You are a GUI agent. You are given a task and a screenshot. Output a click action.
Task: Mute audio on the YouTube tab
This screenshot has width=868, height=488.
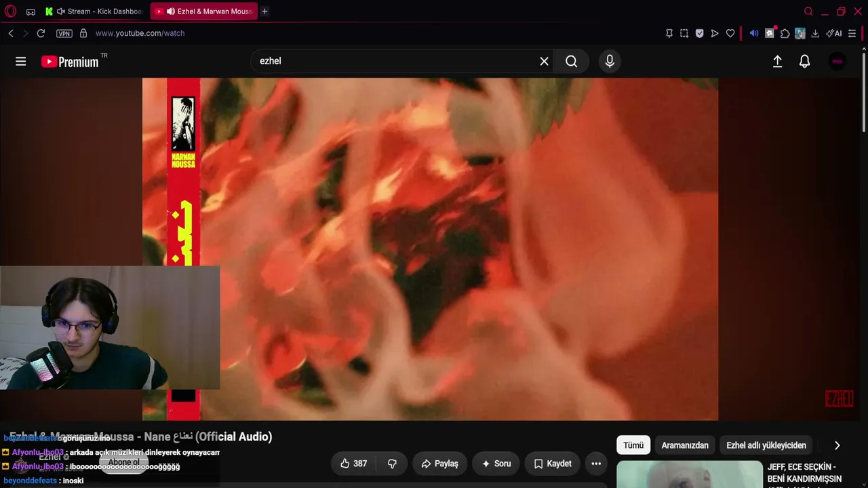(171, 12)
